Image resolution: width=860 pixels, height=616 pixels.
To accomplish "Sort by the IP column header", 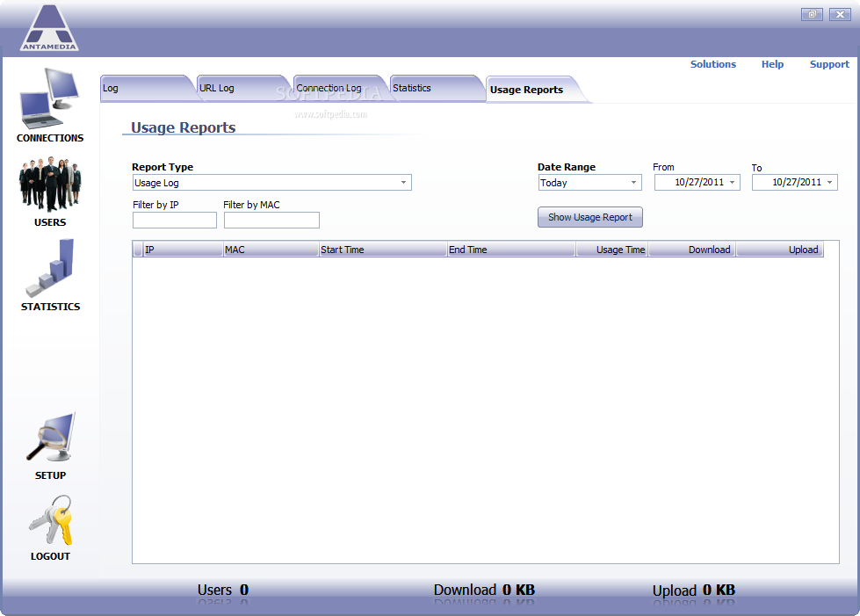I will (184, 250).
